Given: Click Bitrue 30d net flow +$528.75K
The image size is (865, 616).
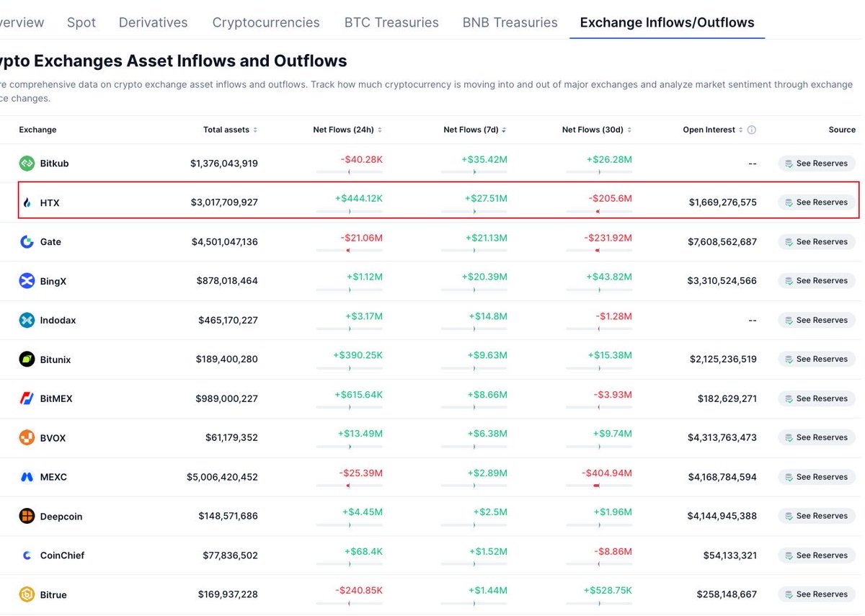Looking at the screenshot, I should pyautogui.click(x=608, y=590).
